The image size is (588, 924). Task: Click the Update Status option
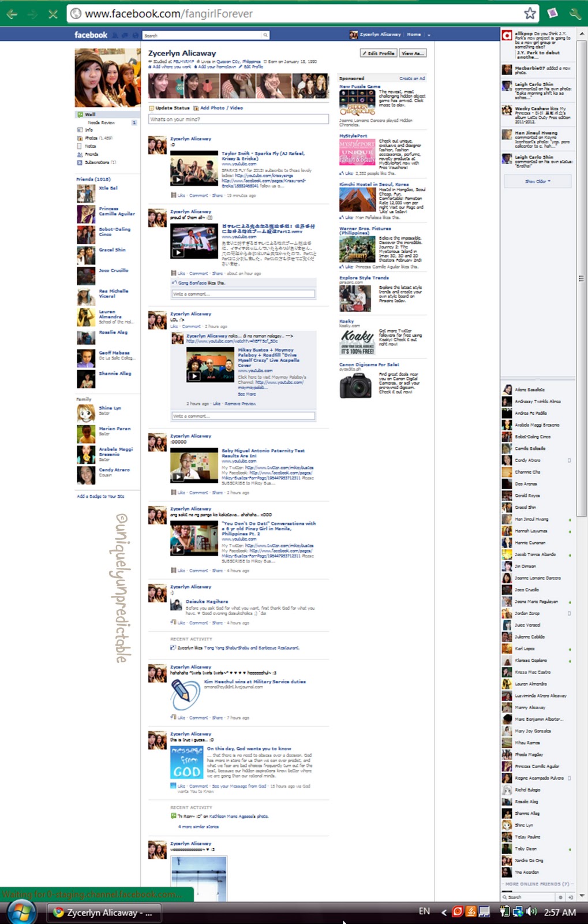point(169,108)
